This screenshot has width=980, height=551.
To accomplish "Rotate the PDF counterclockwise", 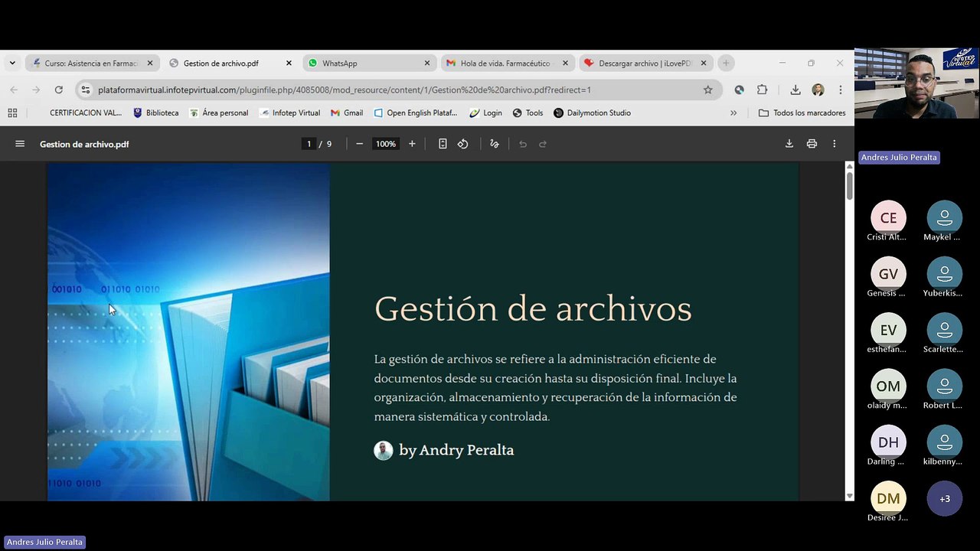I will pos(463,144).
